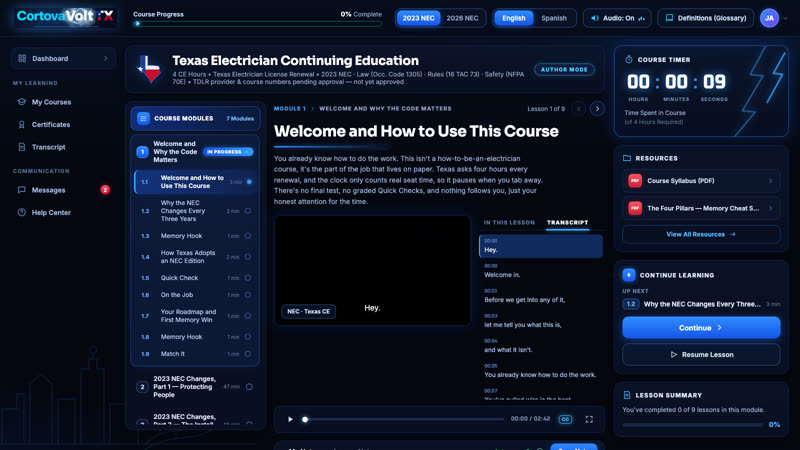The image size is (800, 450).
Task: Open the Help Center
Action: 51,212
